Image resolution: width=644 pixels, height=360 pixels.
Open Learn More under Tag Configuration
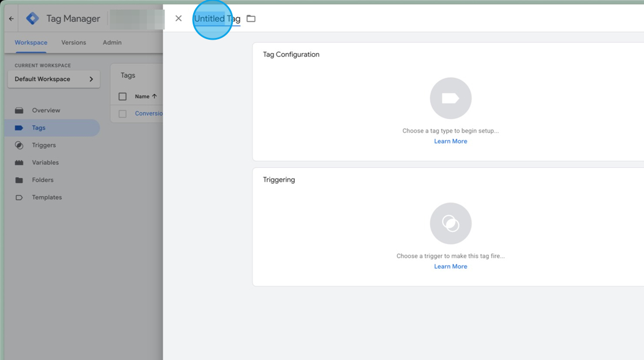[450, 141]
